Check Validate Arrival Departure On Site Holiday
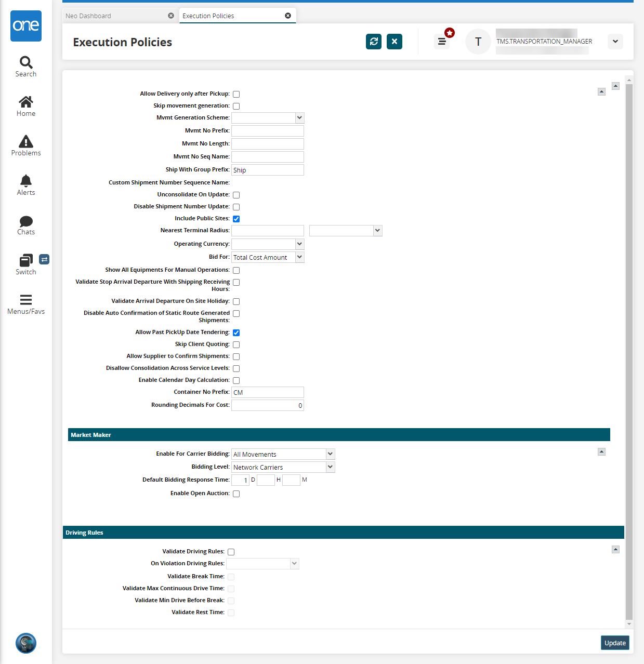This screenshot has width=644, height=664. [x=236, y=302]
